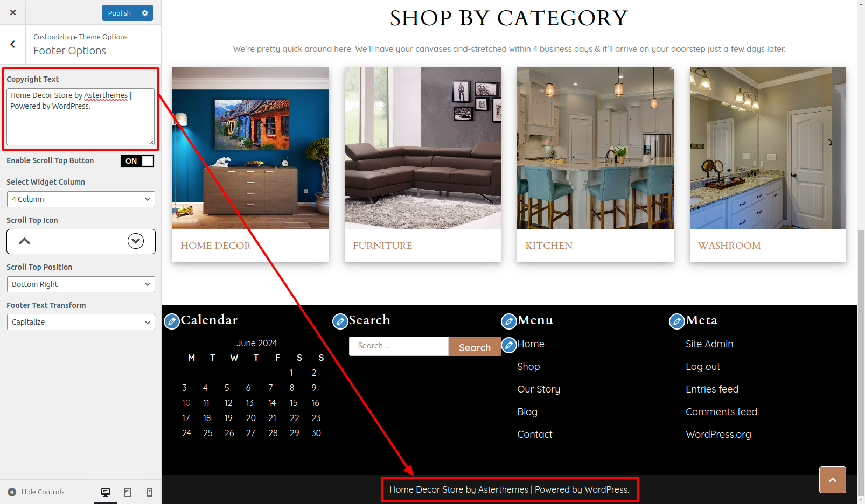Edit the Calendar widget pencil icon
The image size is (865, 504).
172,321
